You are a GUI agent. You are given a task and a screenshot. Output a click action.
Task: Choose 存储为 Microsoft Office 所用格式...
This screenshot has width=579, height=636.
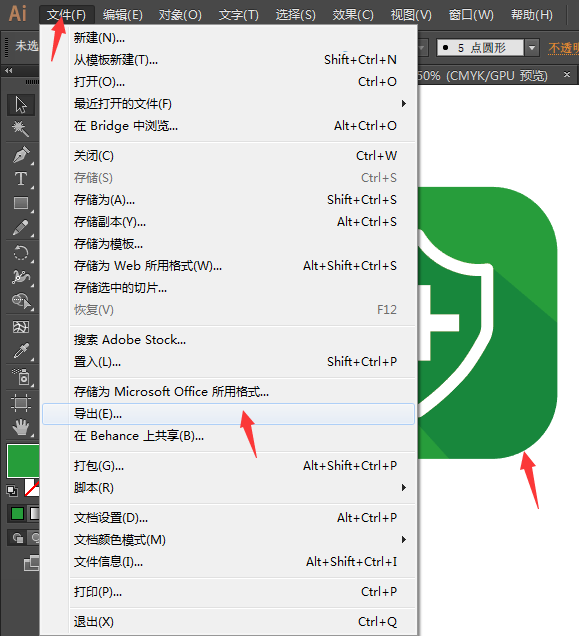pyautogui.click(x=228, y=392)
